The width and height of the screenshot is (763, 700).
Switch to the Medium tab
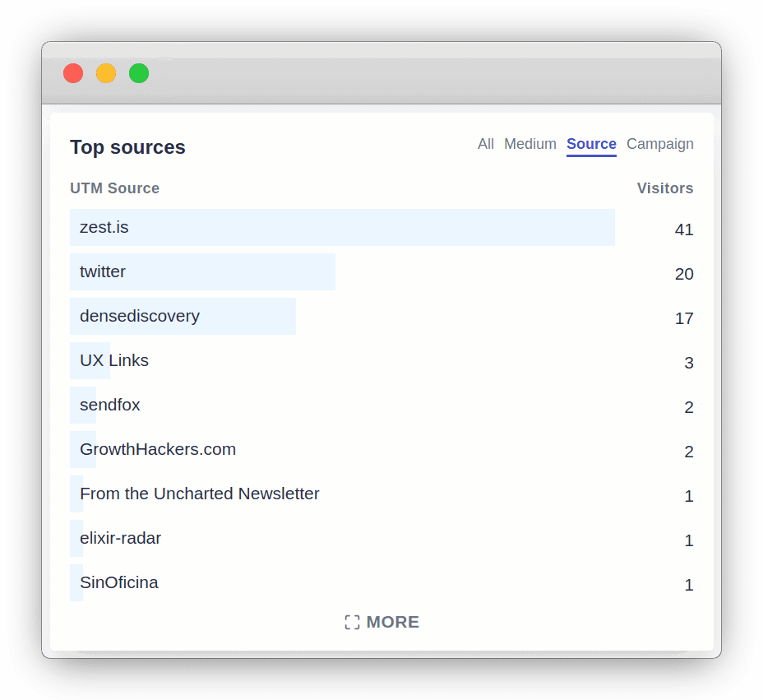pyautogui.click(x=529, y=144)
